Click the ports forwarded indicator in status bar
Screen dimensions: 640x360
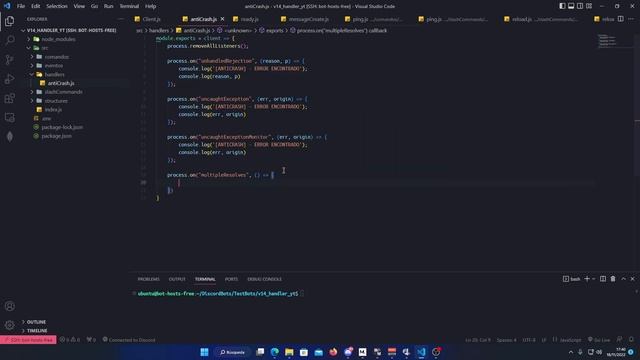91,340
